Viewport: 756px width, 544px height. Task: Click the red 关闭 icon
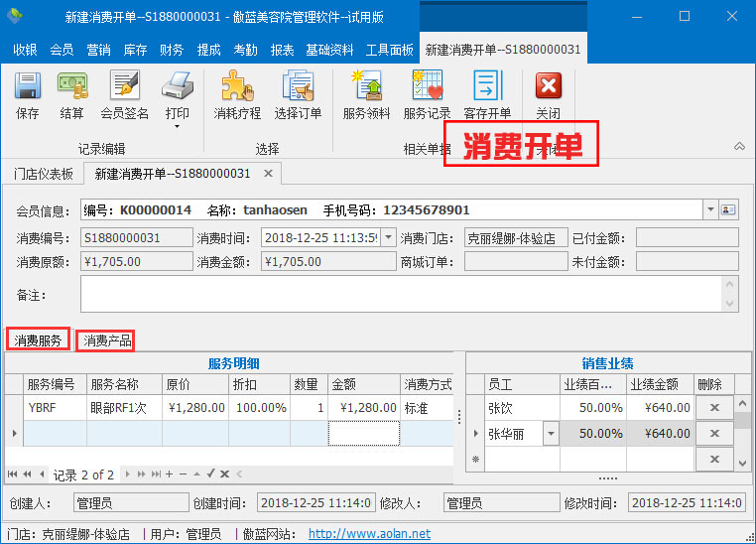tap(548, 87)
